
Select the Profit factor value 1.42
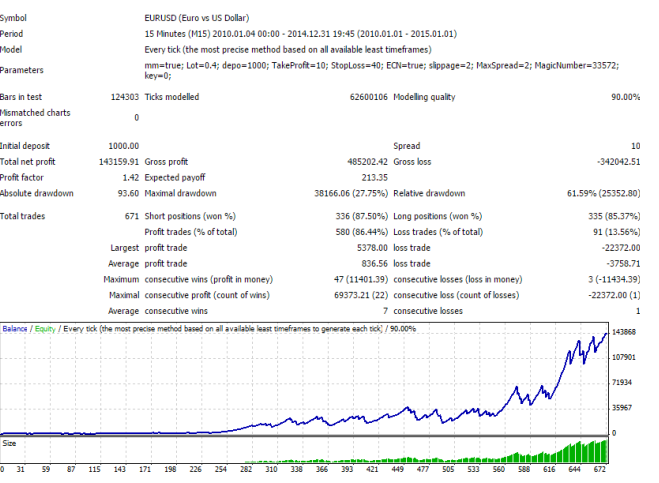131,178
